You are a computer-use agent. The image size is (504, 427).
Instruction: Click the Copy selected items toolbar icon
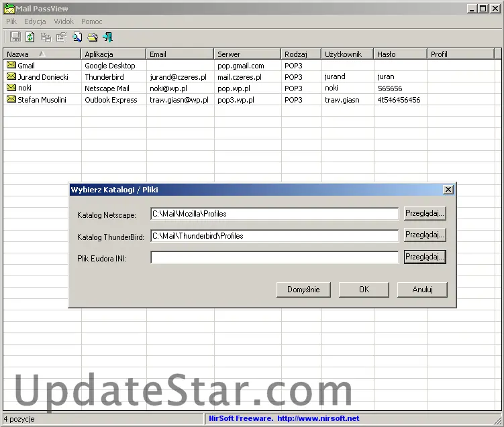point(46,38)
